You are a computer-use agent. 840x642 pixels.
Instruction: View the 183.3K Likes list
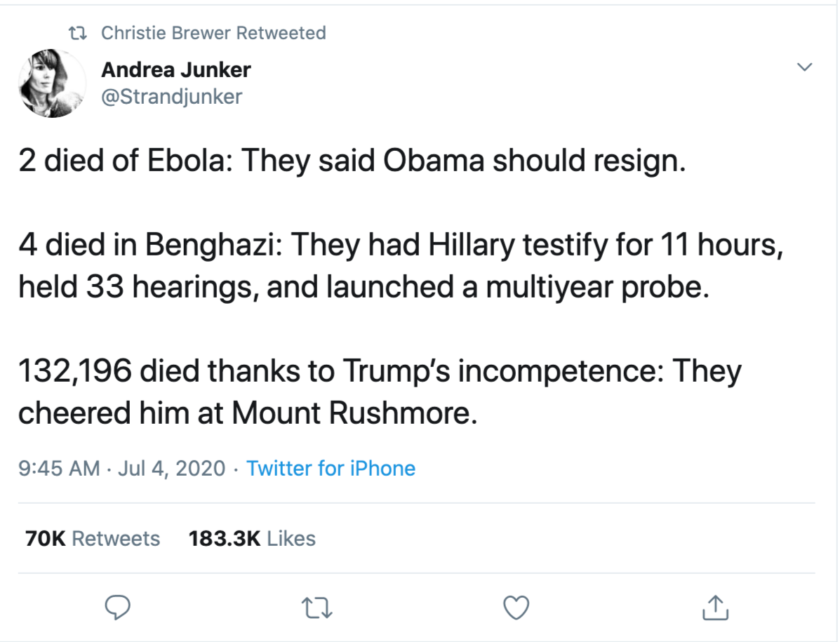coord(252,538)
